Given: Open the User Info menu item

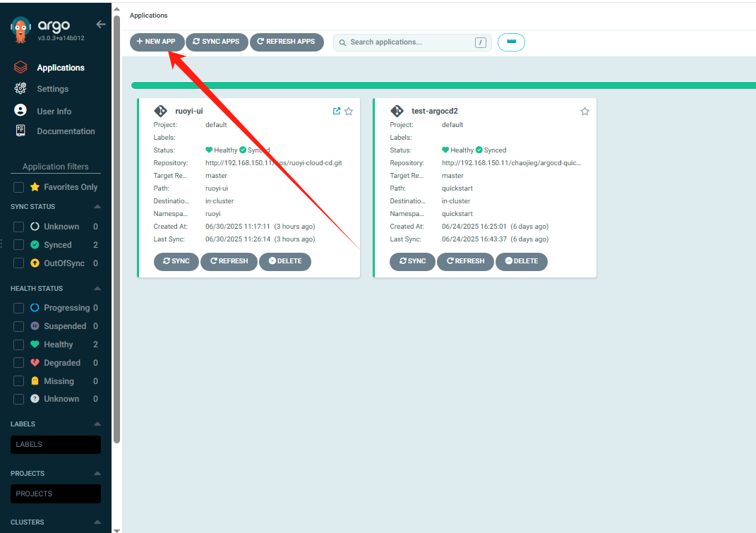Looking at the screenshot, I should (54, 111).
